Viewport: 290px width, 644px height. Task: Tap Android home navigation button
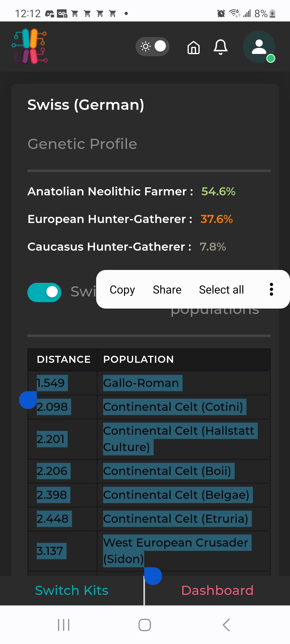pyautogui.click(x=145, y=625)
